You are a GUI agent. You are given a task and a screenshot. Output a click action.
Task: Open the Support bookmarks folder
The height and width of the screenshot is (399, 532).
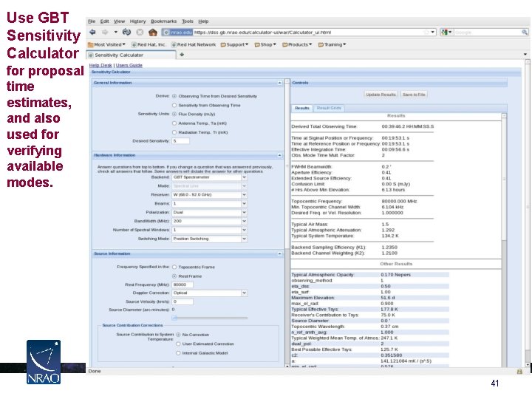234,44
